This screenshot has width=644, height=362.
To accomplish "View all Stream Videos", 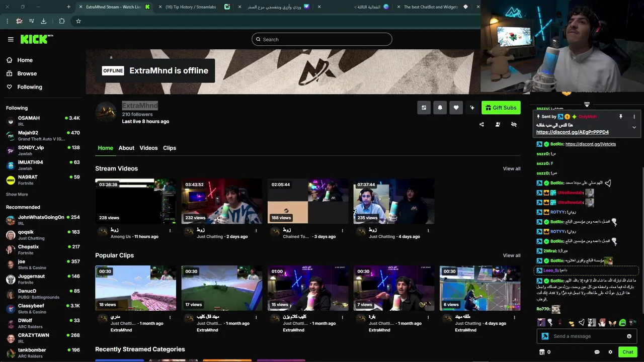I will click(511, 168).
